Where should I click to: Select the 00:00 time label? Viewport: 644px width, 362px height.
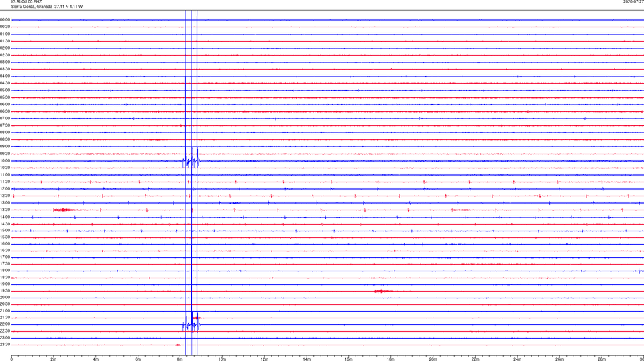pos(5,19)
